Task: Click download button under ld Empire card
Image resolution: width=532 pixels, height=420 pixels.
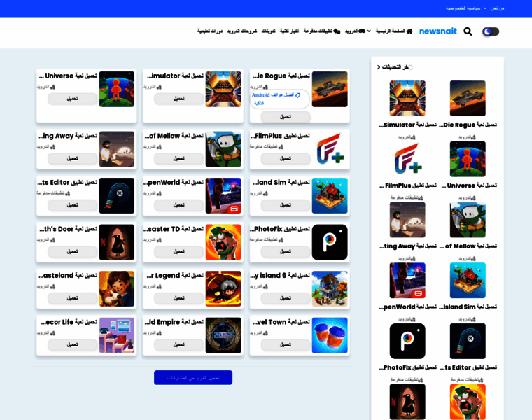Action: click(178, 344)
